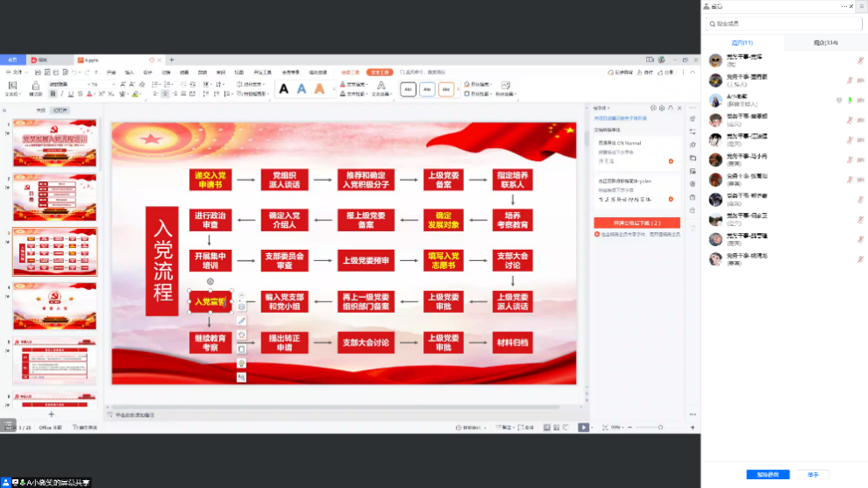The height and width of the screenshot is (488, 868).
Task: Toggle the notes pane in status bar
Action: coord(504,428)
